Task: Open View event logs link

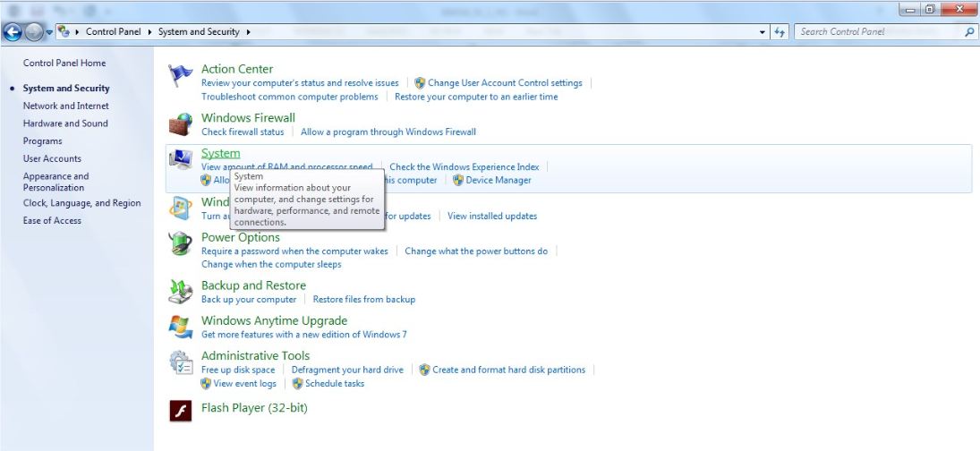Action: (245, 384)
